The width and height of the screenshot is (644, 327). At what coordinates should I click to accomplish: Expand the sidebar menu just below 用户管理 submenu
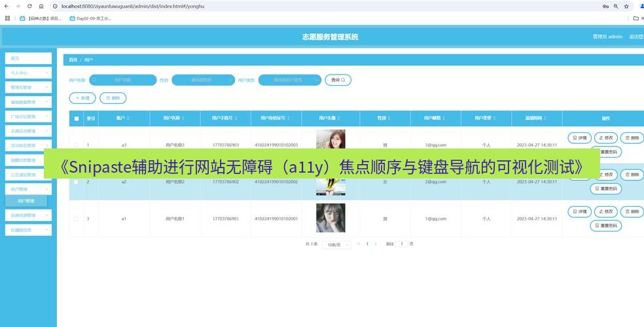click(x=28, y=215)
